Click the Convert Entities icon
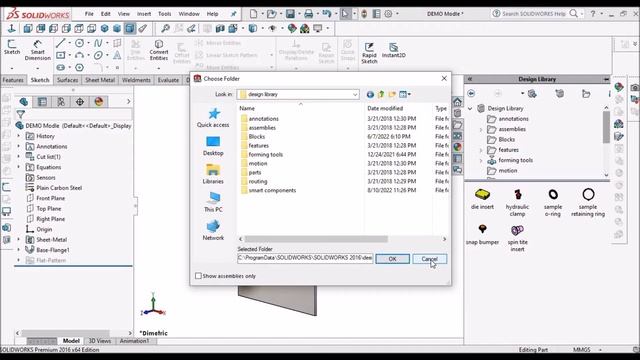 [159, 50]
